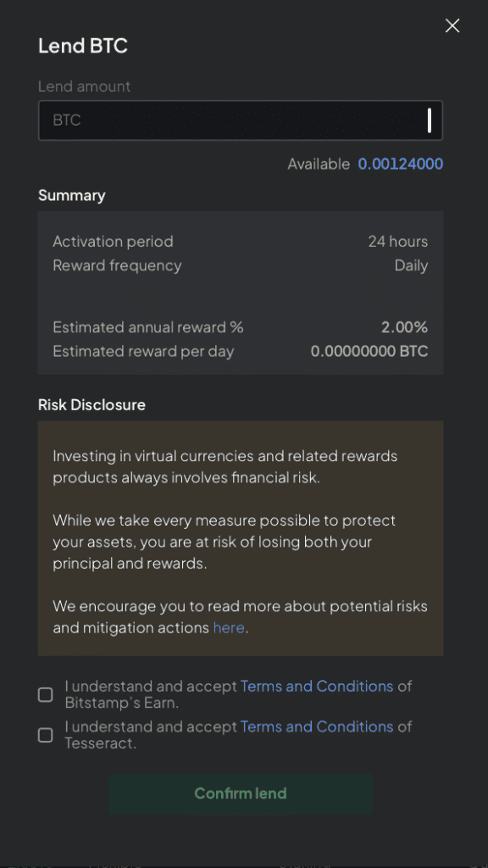
Task: Select the Lend BTC dialog title
Action: click(83, 46)
